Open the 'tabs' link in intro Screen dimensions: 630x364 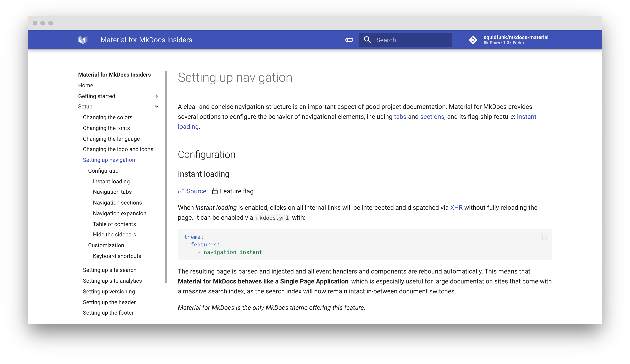400,117
